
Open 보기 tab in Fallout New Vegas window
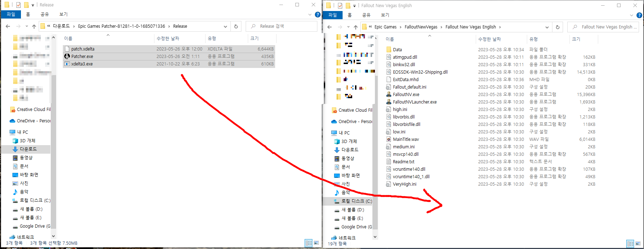[x=385, y=15]
